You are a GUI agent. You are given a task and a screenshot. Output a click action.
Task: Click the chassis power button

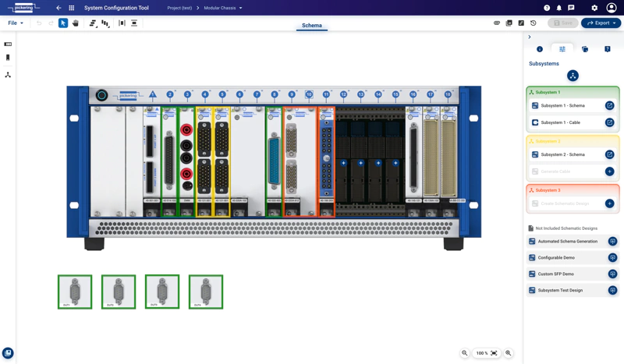click(x=102, y=95)
